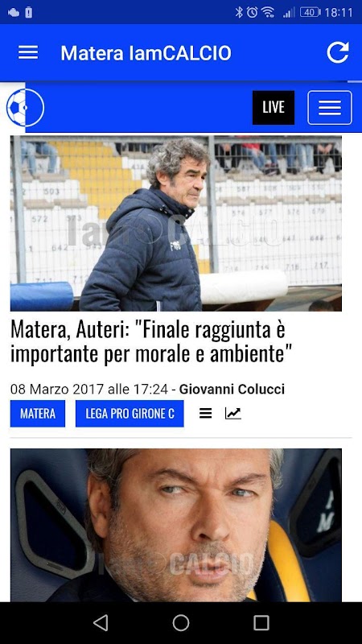Screen dimensions: 362x644
Task: Open the statistics chart trend icon
Action: (x=232, y=414)
